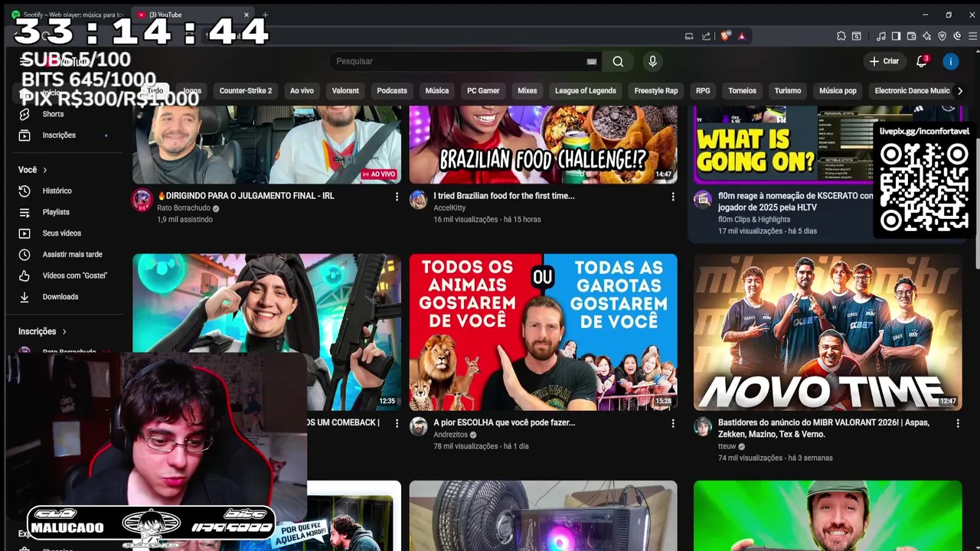This screenshot has height=551, width=980.
Task: Open a new browser tab
Action: pos(266,15)
